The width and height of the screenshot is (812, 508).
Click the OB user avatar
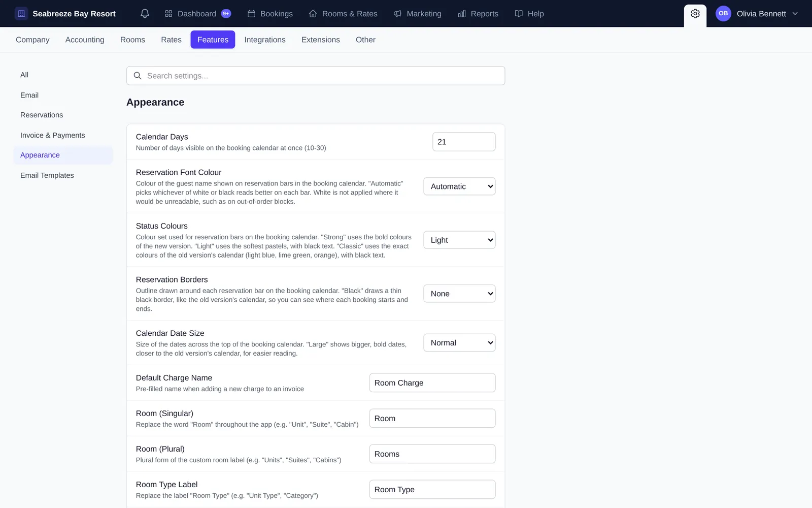click(x=723, y=14)
